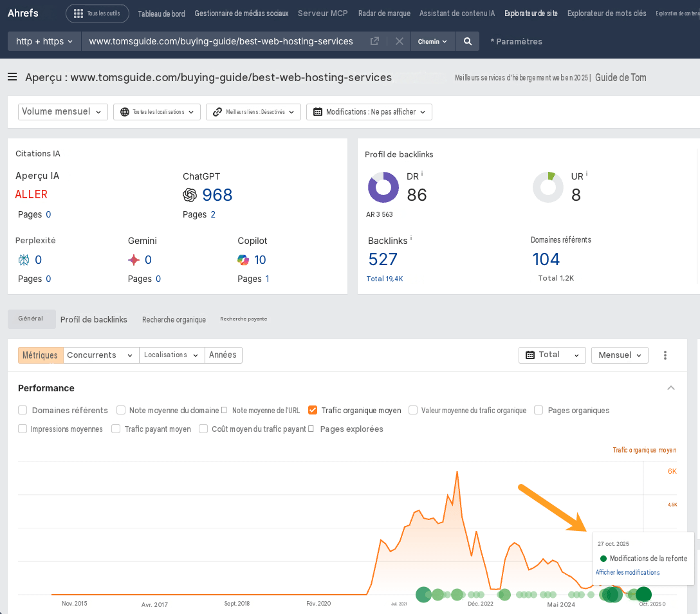Uncheck Trafic organique moyen checkbox
The height and width of the screenshot is (614, 700).
click(313, 410)
